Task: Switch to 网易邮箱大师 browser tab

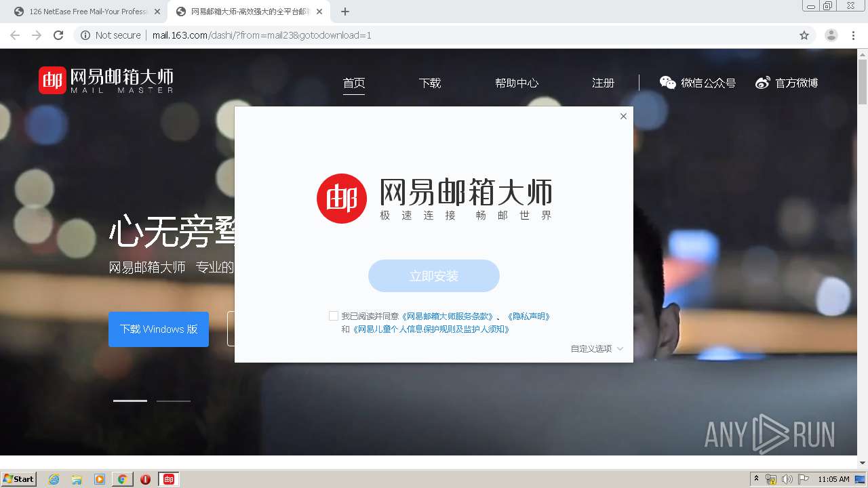Action: [249, 12]
